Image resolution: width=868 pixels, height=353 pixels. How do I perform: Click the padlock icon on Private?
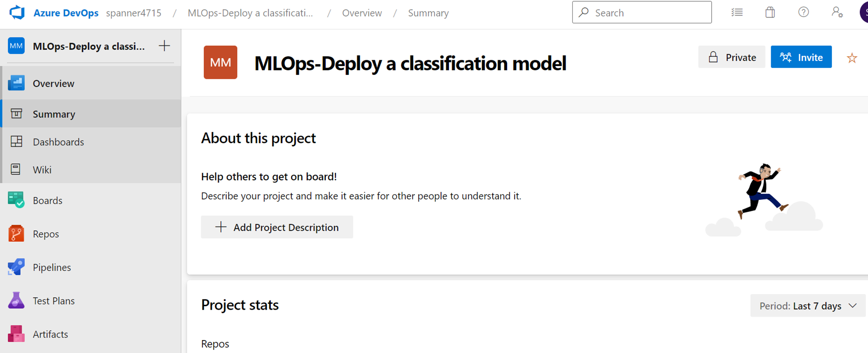pos(713,57)
